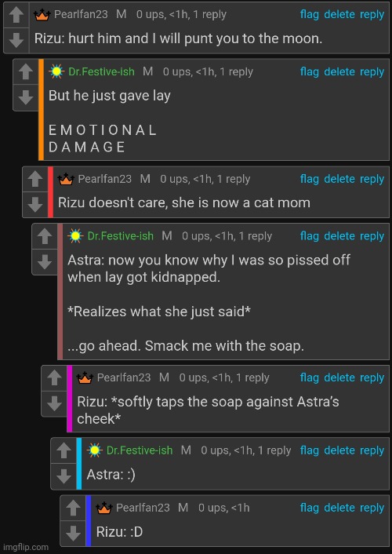
Task: Upvote the smack me with soap comment
Action: pyautogui.click(x=45, y=236)
